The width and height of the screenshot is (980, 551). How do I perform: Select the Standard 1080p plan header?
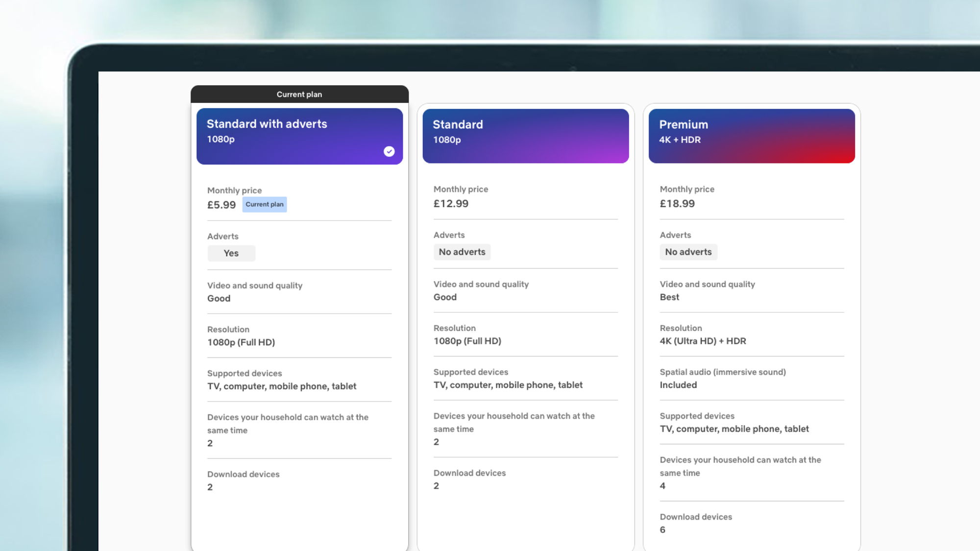[x=525, y=136]
